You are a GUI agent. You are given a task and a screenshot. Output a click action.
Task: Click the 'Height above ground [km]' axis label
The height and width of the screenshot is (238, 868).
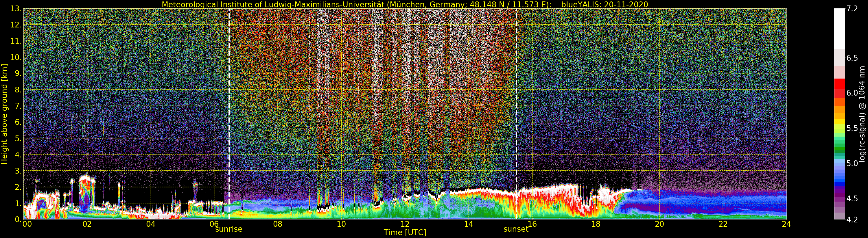(x=4, y=114)
